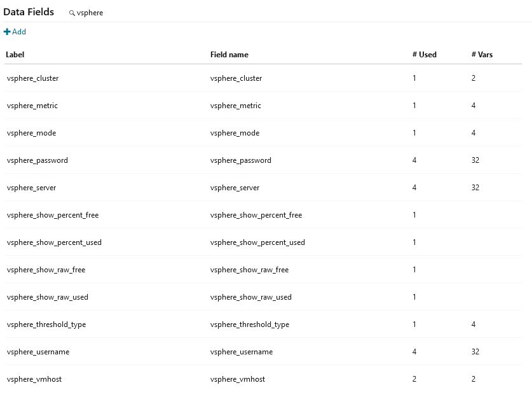The image size is (532, 397).
Task: Click the # Used value 1 for vsphere_mode
Action: pos(414,133)
